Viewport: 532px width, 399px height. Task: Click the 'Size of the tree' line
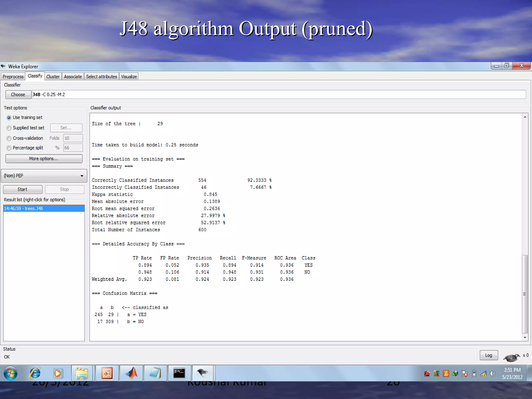pos(127,124)
